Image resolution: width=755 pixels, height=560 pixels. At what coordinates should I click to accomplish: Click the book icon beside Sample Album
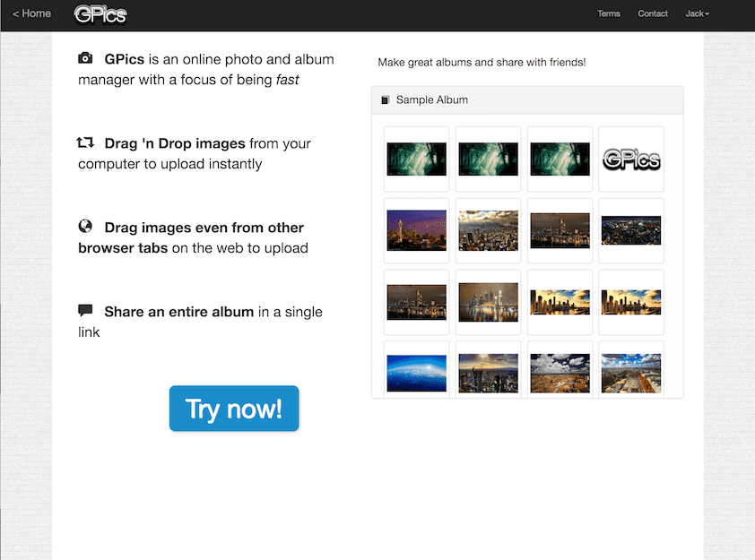click(x=386, y=100)
